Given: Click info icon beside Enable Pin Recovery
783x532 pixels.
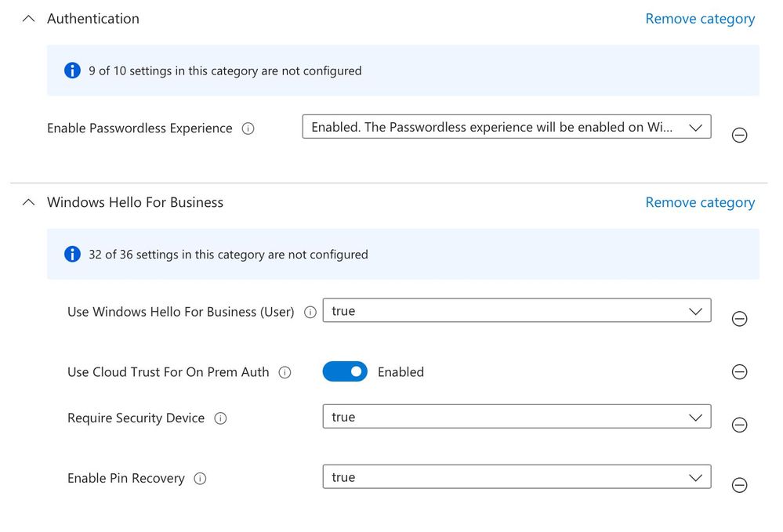Looking at the screenshot, I should pos(201,479).
